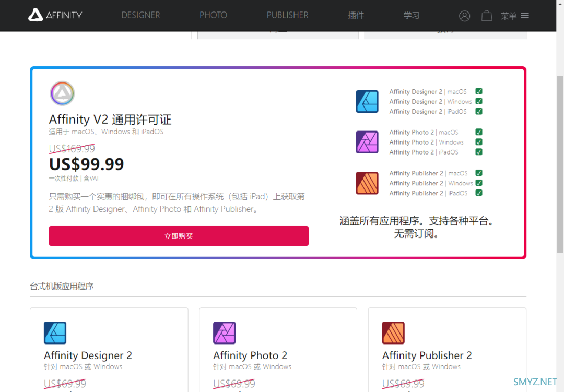
Task: Click 针对 macOS 或 Windows under Photo 2
Action: tap(252, 367)
